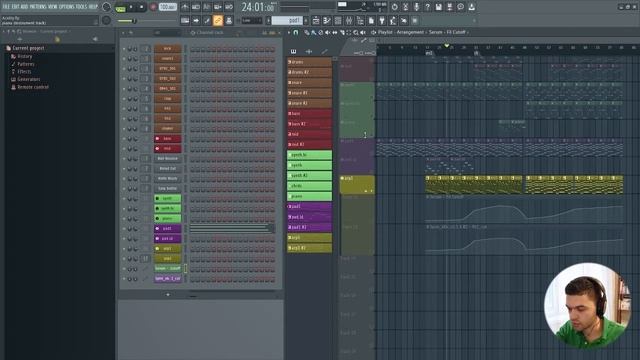Select the playlist delete tool

click(320, 32)
